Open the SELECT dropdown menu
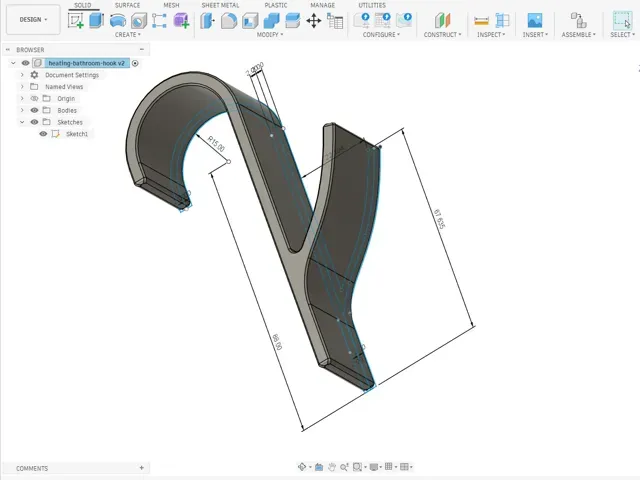This screenshot has width=640, height=480. [622, 35]
